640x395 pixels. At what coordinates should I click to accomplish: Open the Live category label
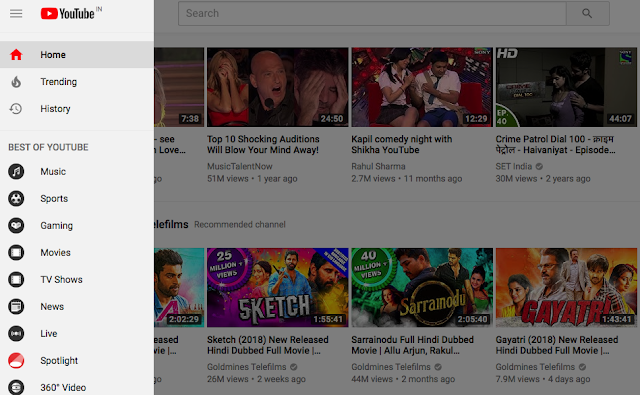[x=49, y=333]
